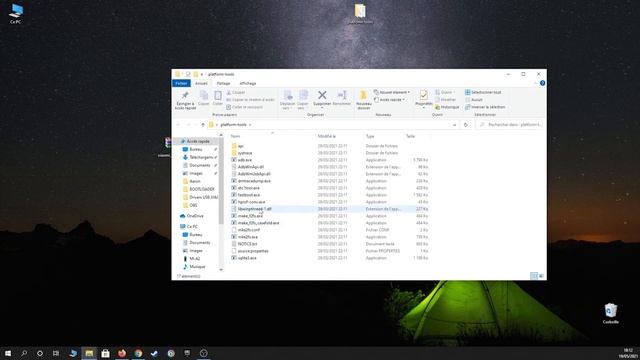Click Inverser la sélection in the ribbon
The image size is (640, 360).
click(485, 107)
